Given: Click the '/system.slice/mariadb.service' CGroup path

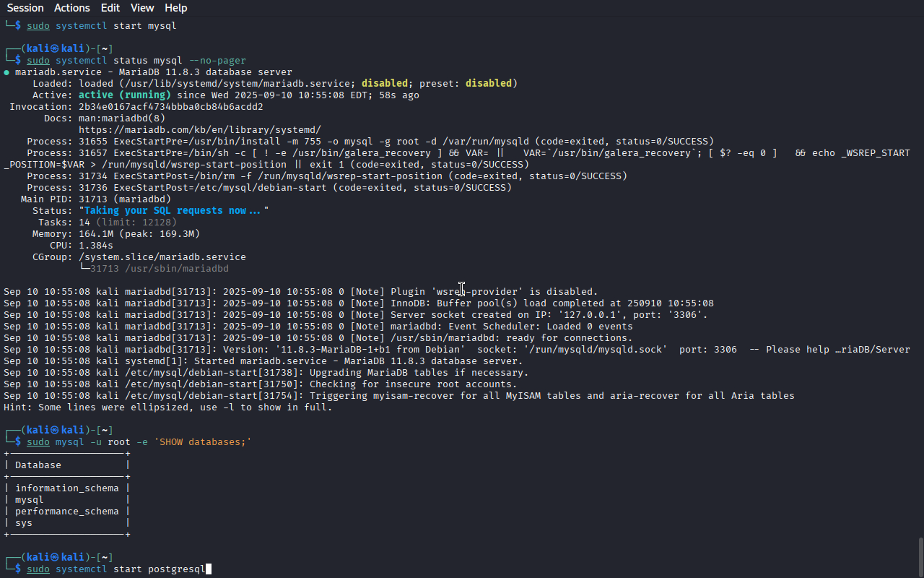Looking at the screenshot, I should tap(162, 257).
